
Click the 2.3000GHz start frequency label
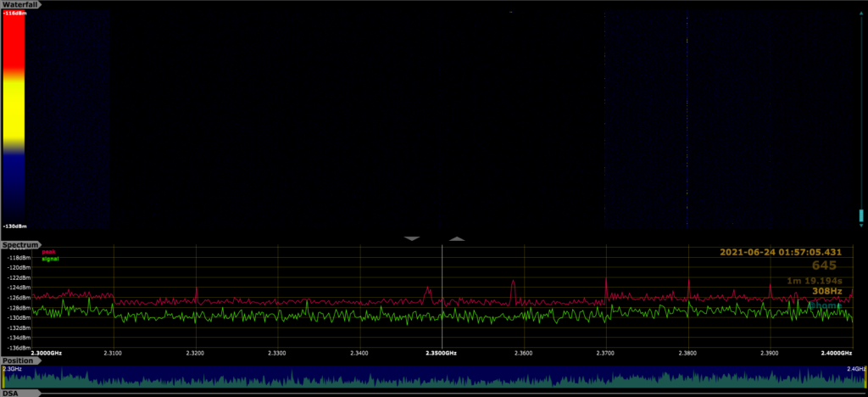click(46, 352)
